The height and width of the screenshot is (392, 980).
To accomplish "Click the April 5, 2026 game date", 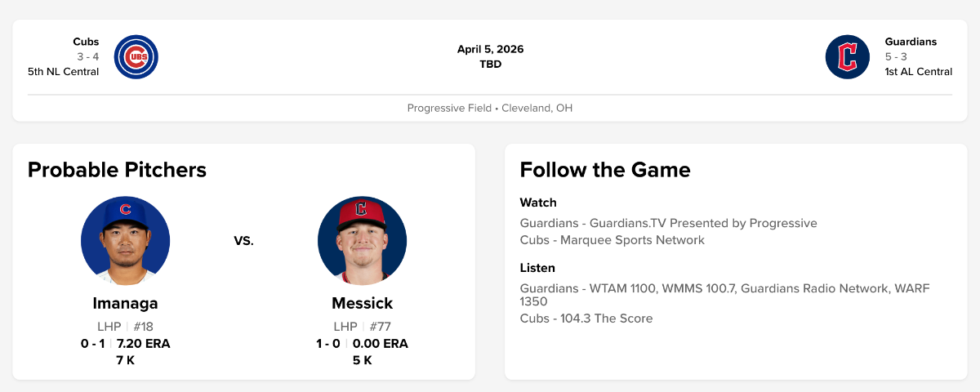I will [x=490, y=49].
